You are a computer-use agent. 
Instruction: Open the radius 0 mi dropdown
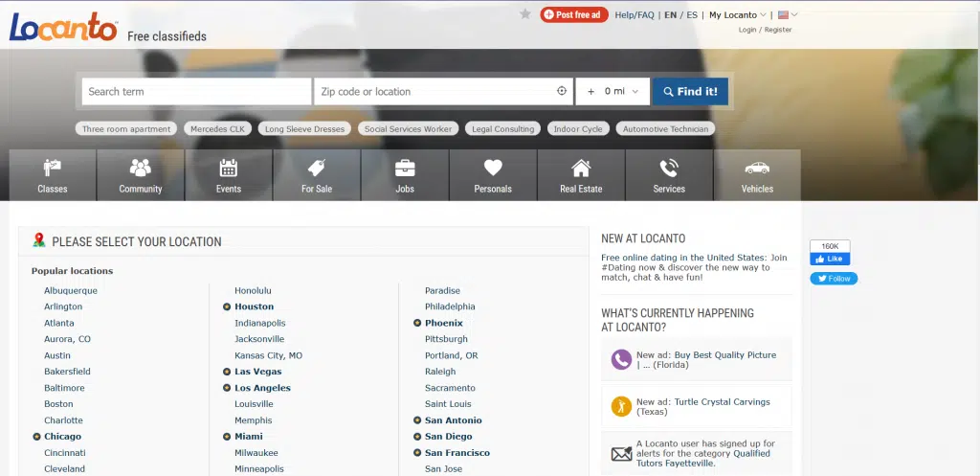tap(612, 91)
